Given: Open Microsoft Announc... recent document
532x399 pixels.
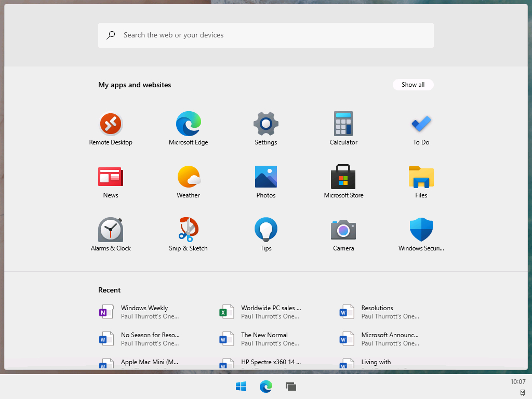Looking at the screenshot, I should [x=379, y=339].
